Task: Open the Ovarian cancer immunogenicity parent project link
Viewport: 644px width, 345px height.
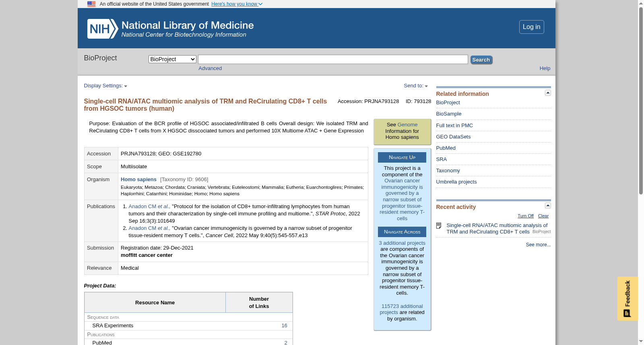Action: [402, 200]
